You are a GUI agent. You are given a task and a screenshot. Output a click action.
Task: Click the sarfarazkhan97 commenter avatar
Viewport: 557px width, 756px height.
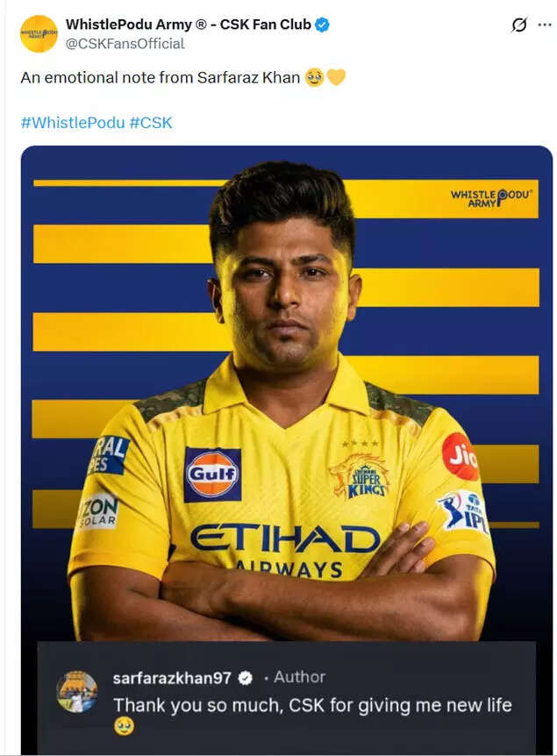click(77, 691)
